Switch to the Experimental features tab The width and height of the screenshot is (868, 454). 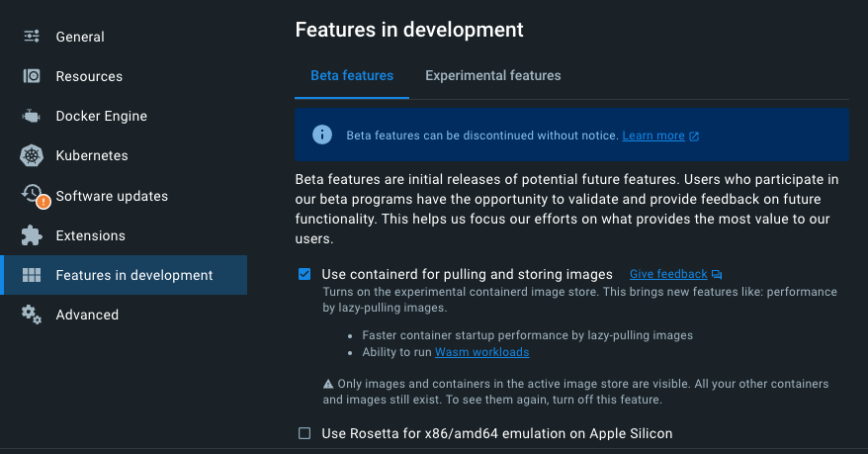(492, 75)
